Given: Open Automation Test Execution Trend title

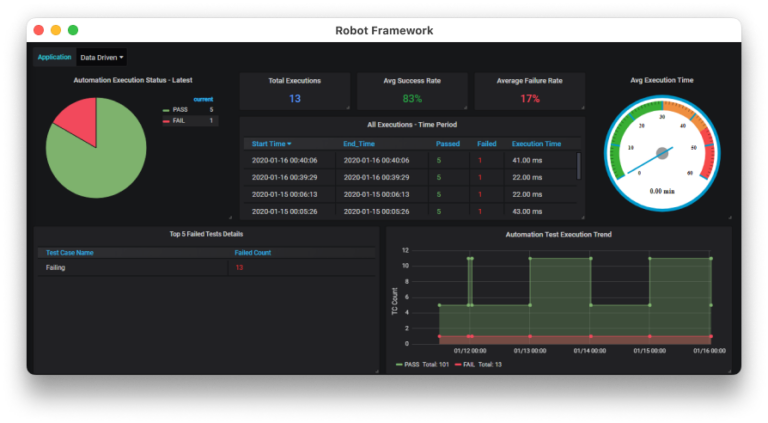Looking at the screenshot, I should coord(558,235).
